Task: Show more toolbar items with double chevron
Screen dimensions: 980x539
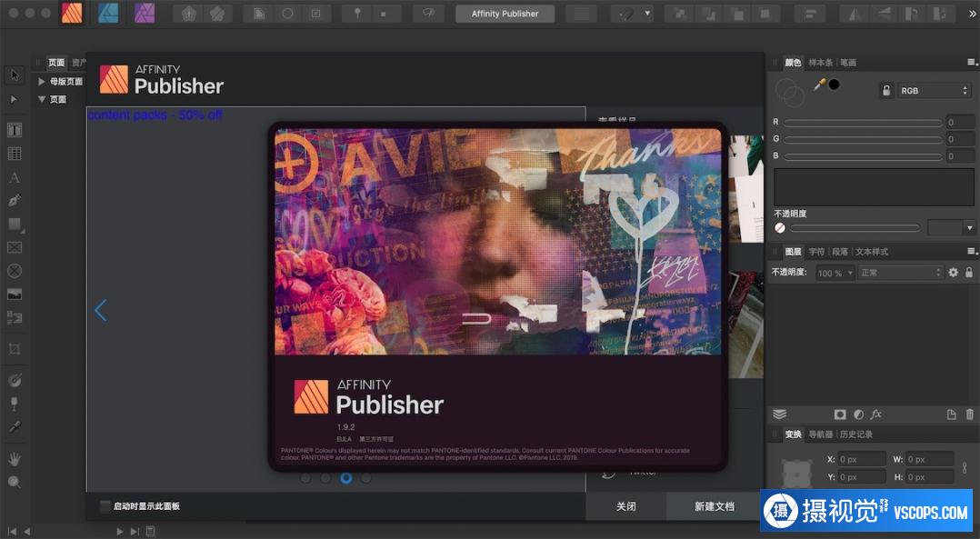Action: pyautogui.click(x=972, y=13)
